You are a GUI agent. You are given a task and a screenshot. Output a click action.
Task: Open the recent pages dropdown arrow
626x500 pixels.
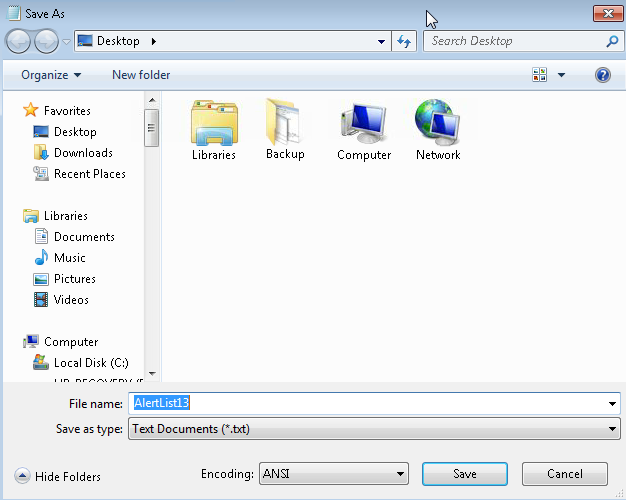[x=66, y=42]
